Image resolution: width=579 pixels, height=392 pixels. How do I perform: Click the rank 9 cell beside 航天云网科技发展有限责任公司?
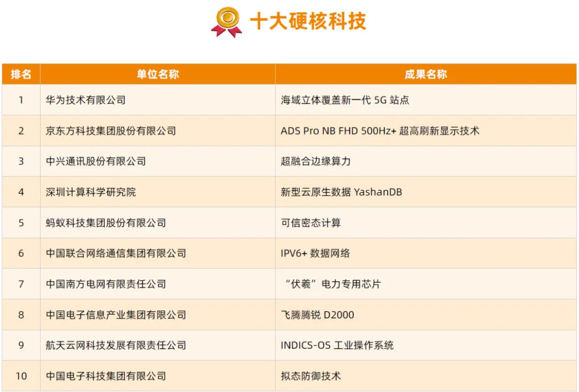[x=21, y=345]
